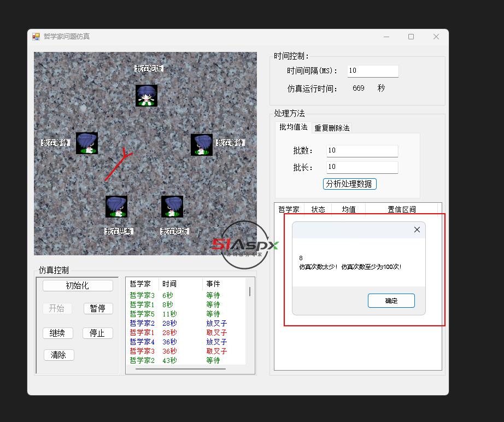
Task: Click the red fork on the table
Action: click(x=117, y=166)
